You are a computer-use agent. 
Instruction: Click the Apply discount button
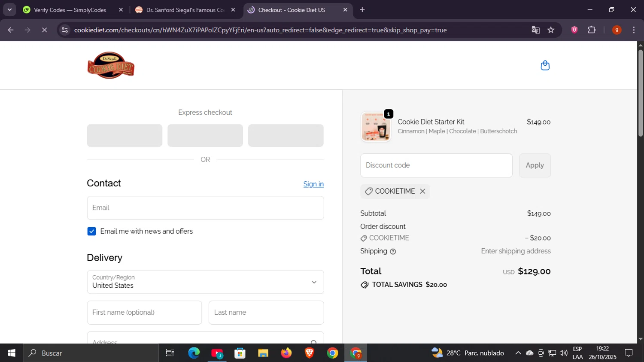pos(535,165)
